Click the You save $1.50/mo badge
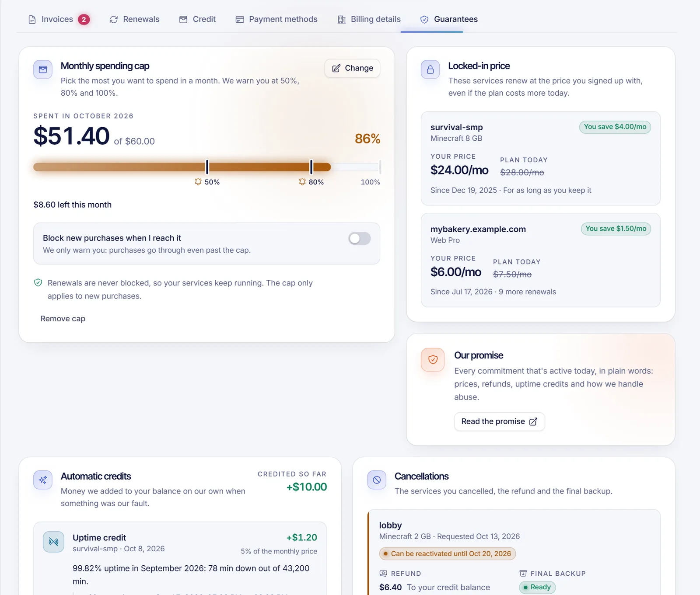The height and width of the screenshot is (595, 700). [x=616, y=229]
